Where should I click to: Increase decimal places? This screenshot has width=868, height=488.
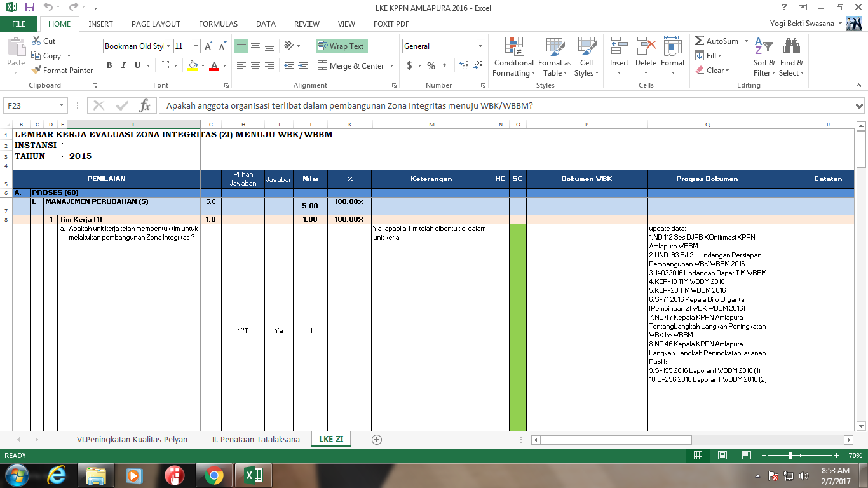[464, 65]
